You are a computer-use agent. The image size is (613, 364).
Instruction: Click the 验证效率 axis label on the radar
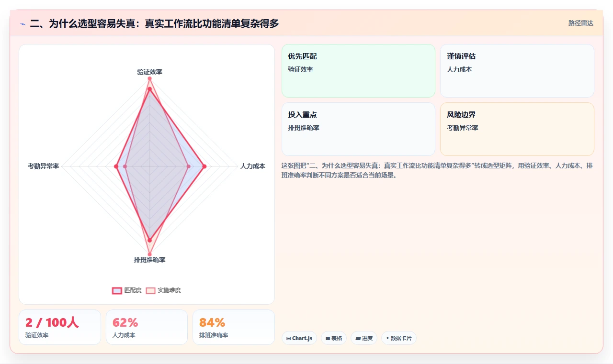coord(149,72)
